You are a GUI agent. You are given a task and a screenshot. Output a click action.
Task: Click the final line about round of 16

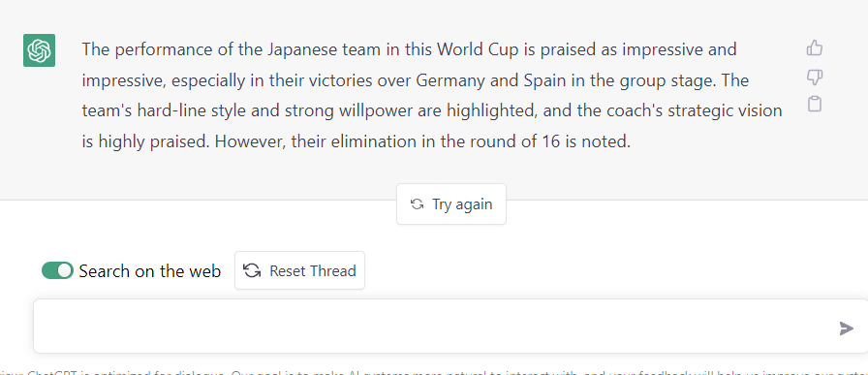click(x=356, y=142)
